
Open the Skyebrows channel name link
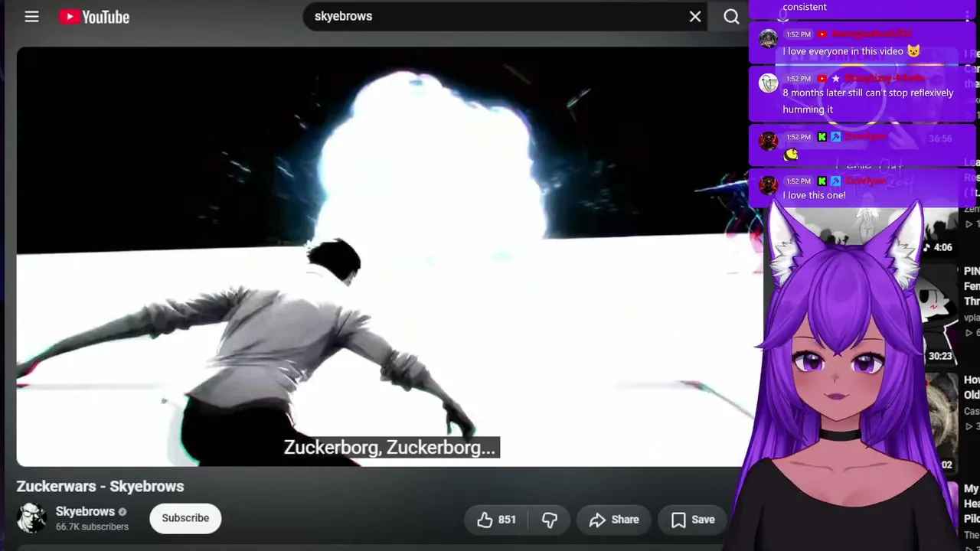click(x=85, y=511)
